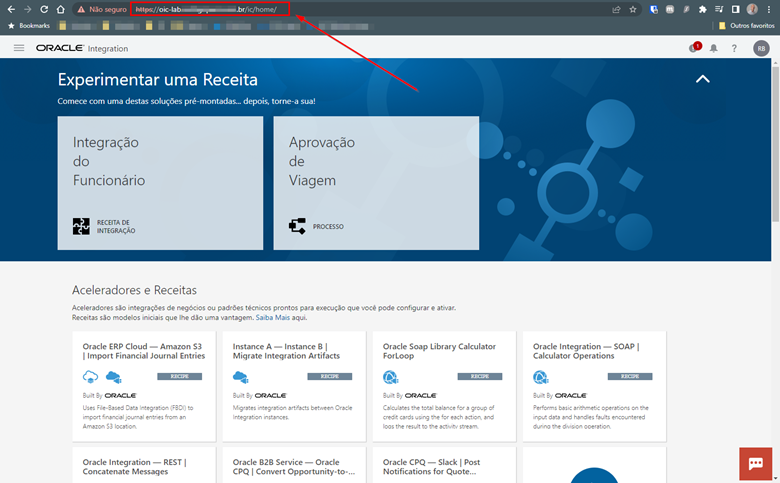Open Oracle ERP Cloud — Amazon S3 recipe card

coord(144,386)
